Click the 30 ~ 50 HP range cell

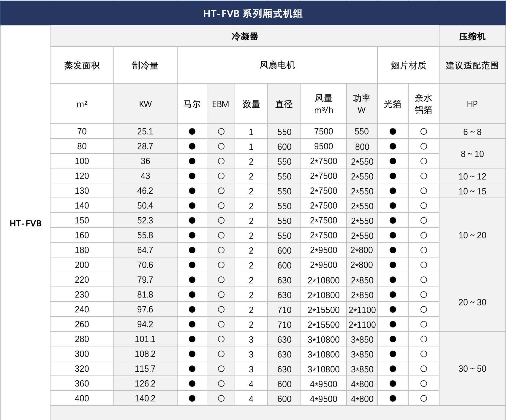coord(472,369)
